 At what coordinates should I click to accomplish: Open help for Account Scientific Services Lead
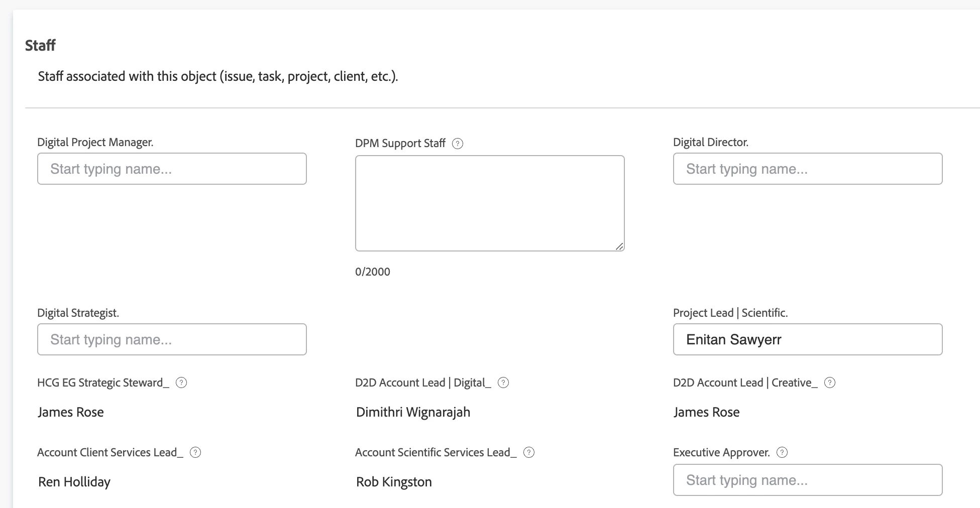(528, 452)
